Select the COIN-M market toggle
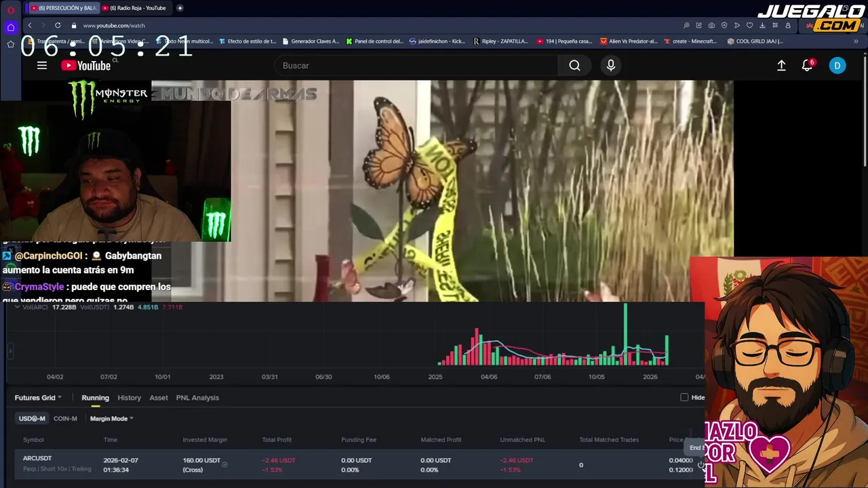The image size is (868, 488). (65, 419)
